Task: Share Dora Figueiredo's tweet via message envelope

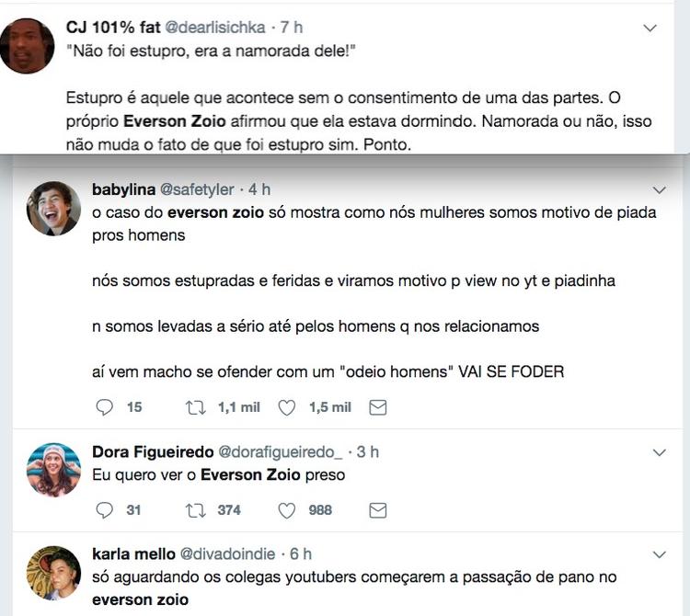Action: [x=377, y=510]
